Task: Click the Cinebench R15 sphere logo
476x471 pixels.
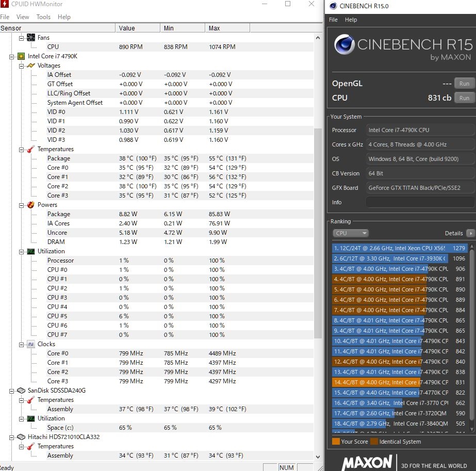Action: point(344,44)
